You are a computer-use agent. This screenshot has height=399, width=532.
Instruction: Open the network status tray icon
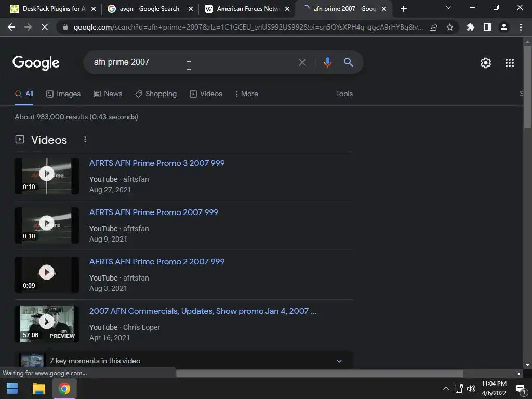click(459, 389)
